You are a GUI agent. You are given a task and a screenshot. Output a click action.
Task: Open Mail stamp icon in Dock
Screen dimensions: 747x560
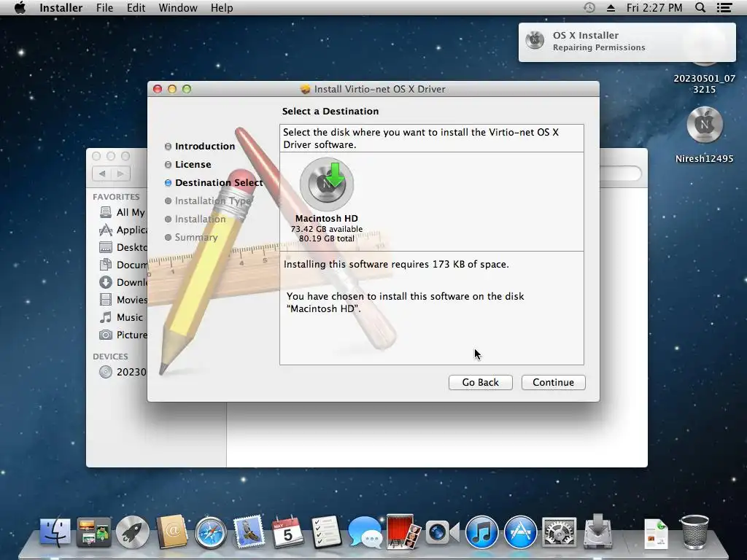(249, 532)
